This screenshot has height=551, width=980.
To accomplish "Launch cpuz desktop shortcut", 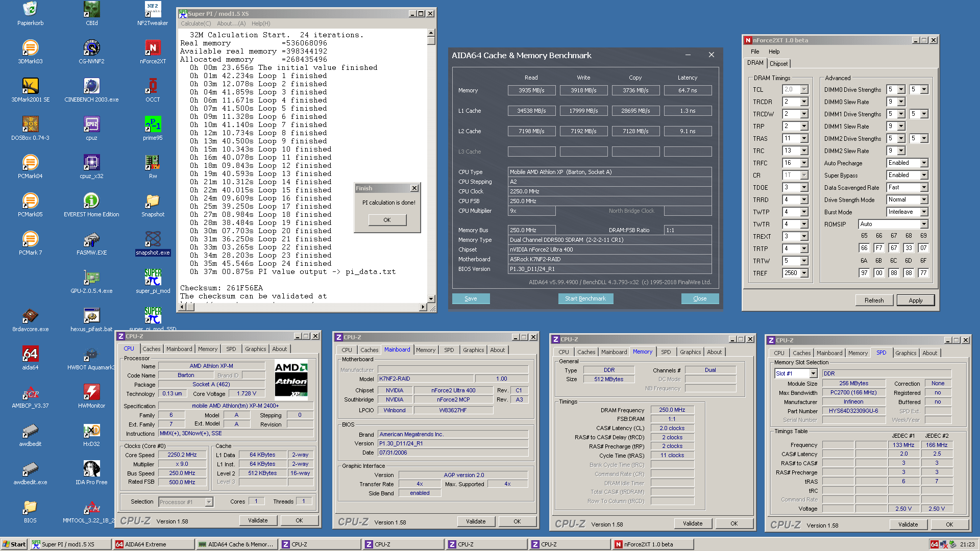I will (x=91, y=129).
